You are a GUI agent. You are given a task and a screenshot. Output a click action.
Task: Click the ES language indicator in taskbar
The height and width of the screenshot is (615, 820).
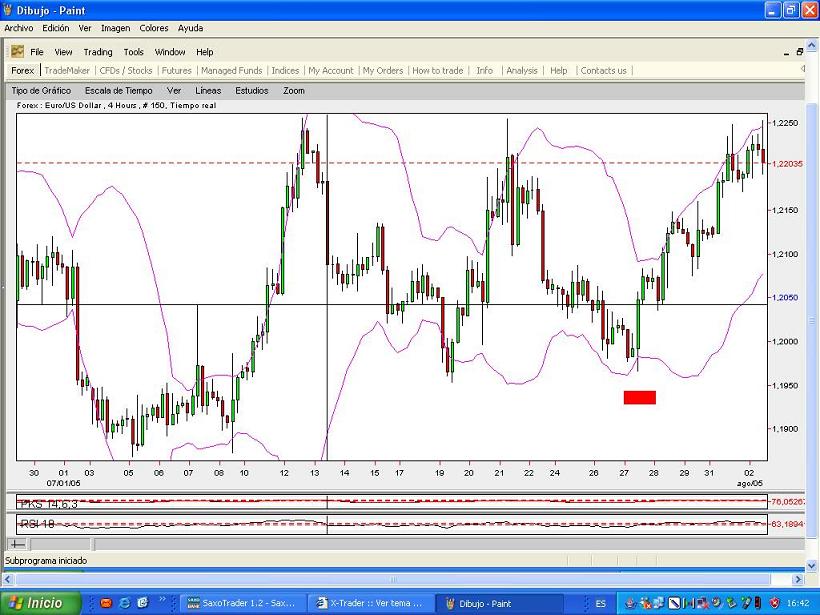point(600,604)
